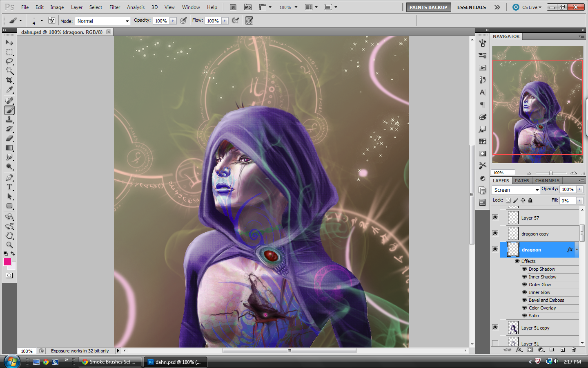
Task: Toggle the Inner Shadow effect visibility
Action: coord(525,277)
